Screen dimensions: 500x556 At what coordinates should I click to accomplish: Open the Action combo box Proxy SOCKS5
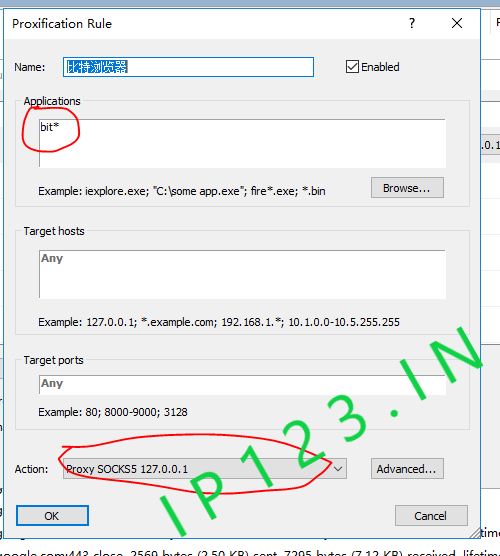pyautogui.click(x=205, y=469)
